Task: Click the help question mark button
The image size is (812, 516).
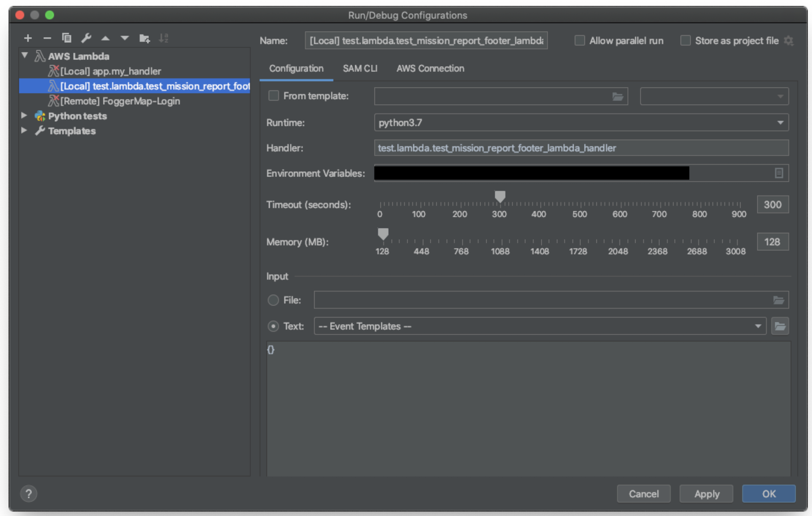Action: (28, 494)
